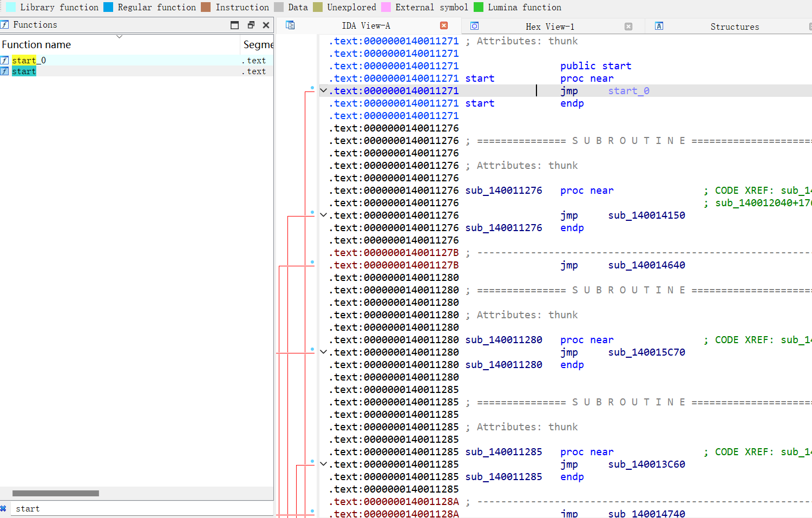Click the Unexplored legend color swatch
The image size is (812, 518).
coord(318,7)
